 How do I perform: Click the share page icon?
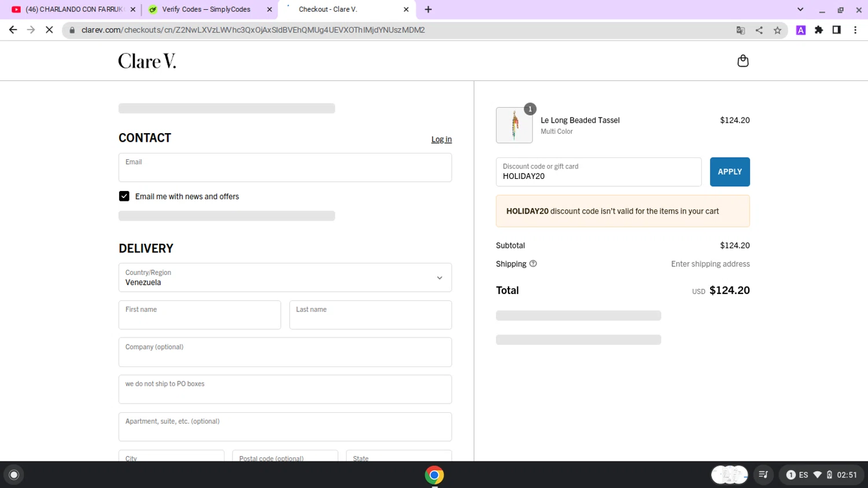tap(759, 30)
